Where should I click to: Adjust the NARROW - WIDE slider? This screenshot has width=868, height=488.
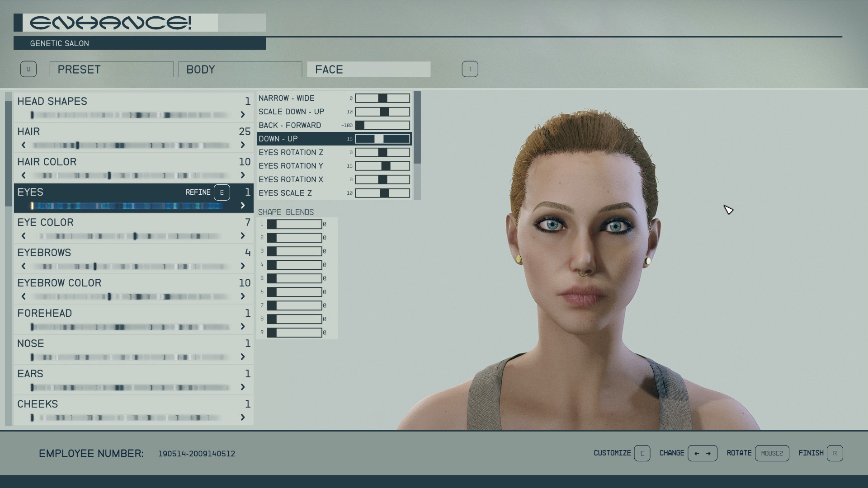pyautogui.click(x=382, y=98)
